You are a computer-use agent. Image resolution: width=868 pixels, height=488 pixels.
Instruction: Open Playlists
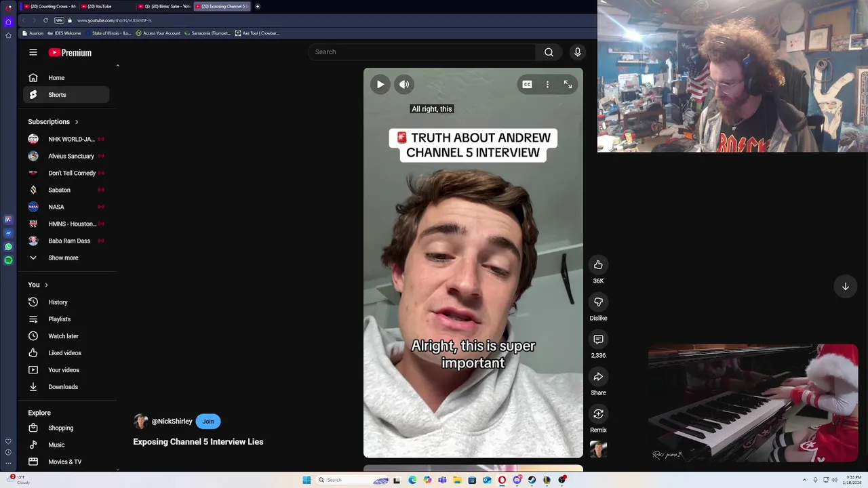(x=66, y=319)
